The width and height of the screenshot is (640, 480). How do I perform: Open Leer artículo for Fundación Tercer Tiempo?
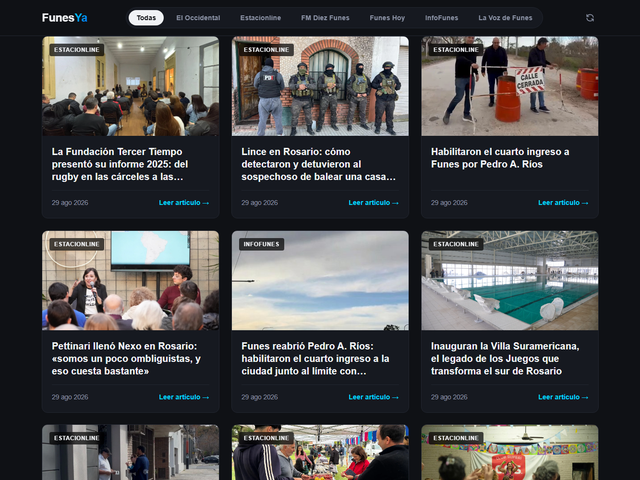(x=184, y=203)
